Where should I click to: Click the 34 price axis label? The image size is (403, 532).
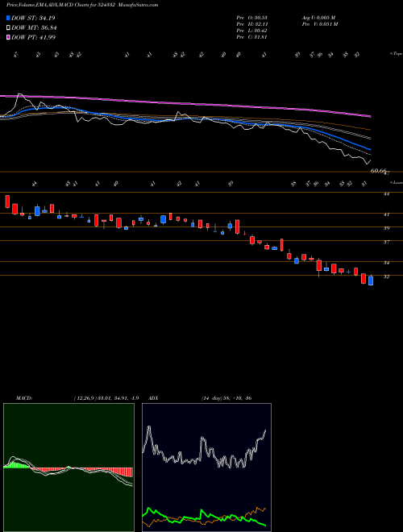pos(386,263)
